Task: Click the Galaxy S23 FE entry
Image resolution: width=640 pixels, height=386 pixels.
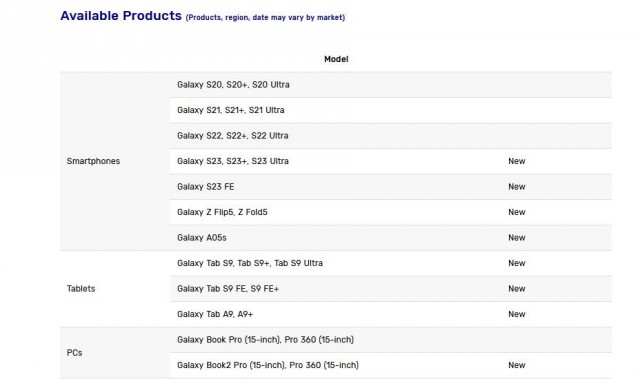Action: (205, 187)
